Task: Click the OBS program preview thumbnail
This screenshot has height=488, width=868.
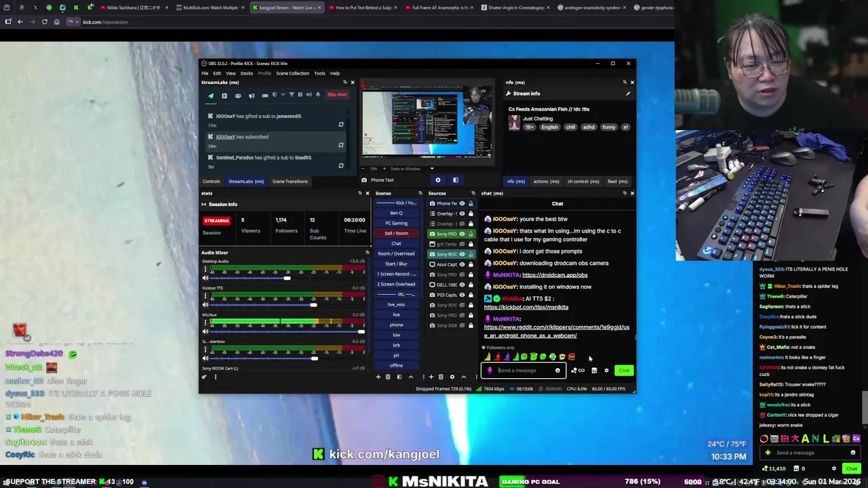Action: coord(427,123)
